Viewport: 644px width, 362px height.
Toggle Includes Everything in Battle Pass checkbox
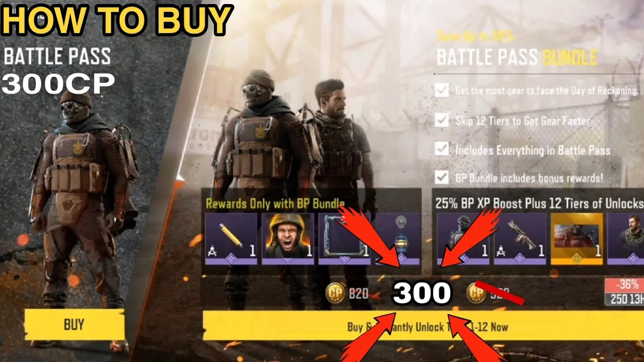(x=442, y=149)
